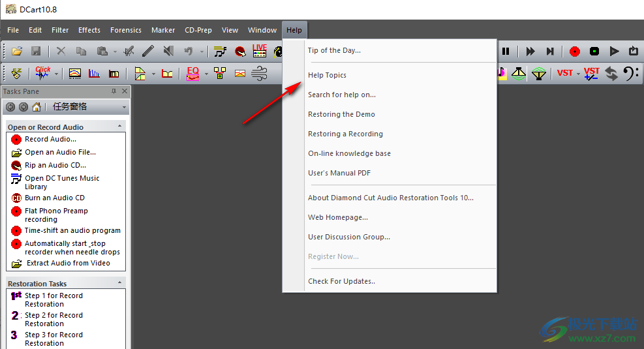The image size is (644, 349).
Task: Open the high/low pass filter icon
Action: [x=140, y=74]
